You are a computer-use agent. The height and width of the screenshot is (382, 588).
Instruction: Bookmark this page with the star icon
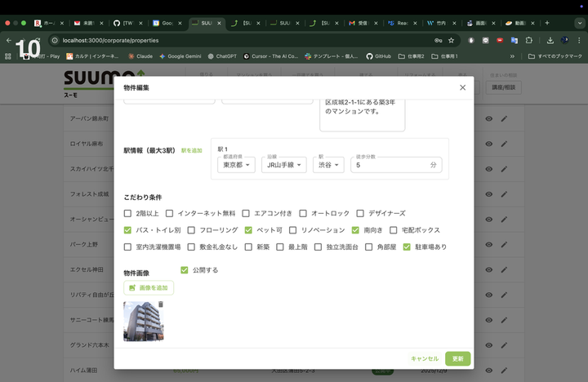pos(451,40)
